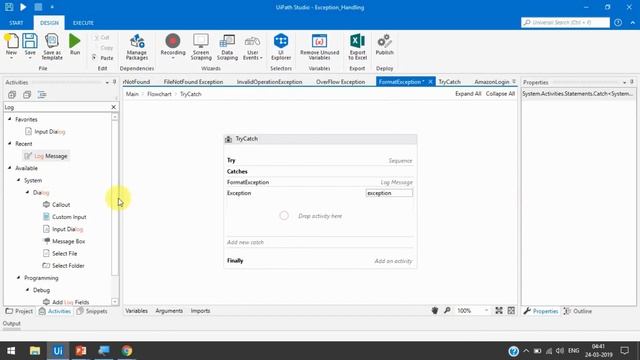The height and width of the screenshot is (360, 640).
Task: Open the InvalidOperationException document tab
Action: coord(269,82)
